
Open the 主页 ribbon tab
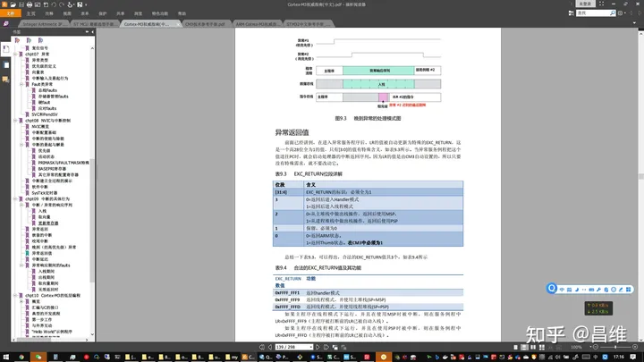point(30,13)
